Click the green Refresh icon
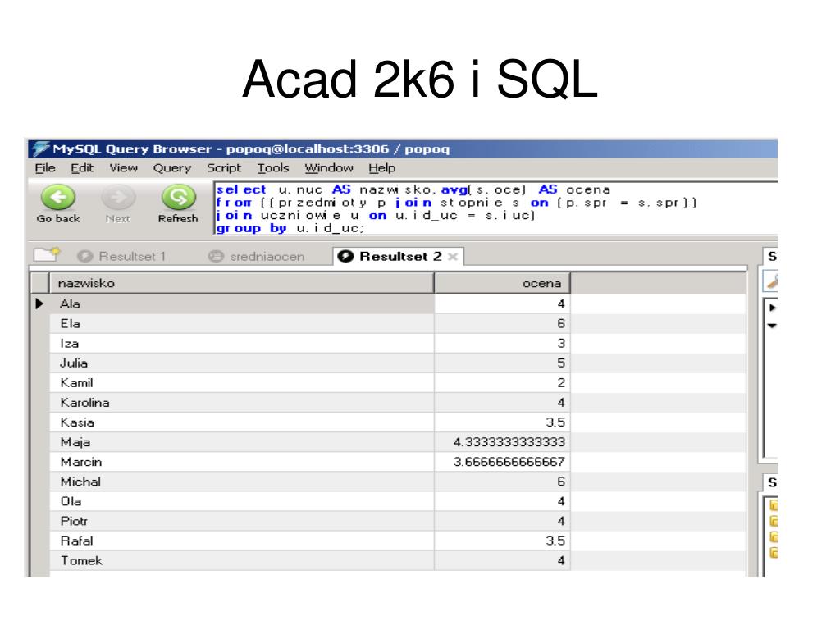 178,198
